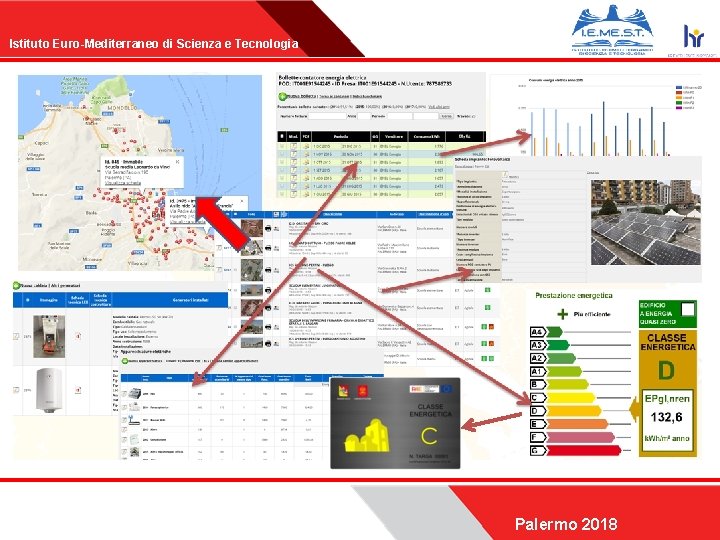Click the green plus icon for Nuova bolletta
Image resolution: width=720 pixels, height=540 pixels.
[282, 96]
